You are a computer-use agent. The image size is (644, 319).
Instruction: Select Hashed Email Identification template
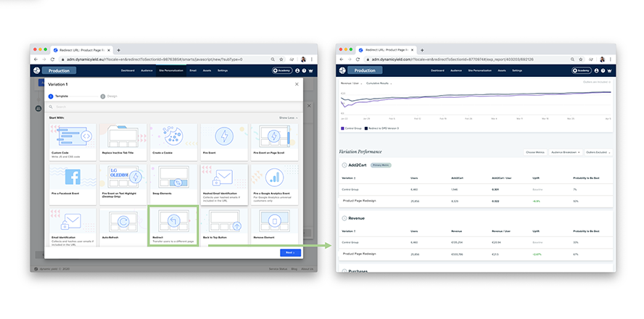224,184
